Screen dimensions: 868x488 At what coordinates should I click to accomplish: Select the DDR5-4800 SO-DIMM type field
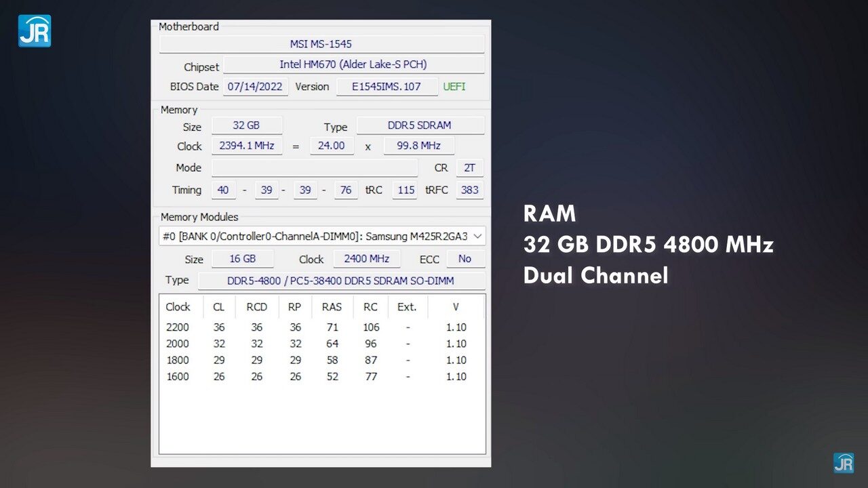click(x=341, y=280)
